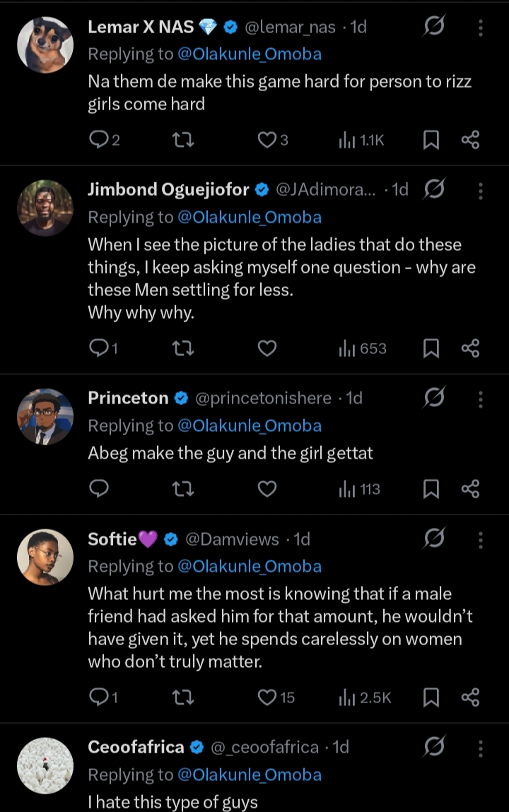View Softie's profile picture
509x812 pixels.
tap(45, 557)
